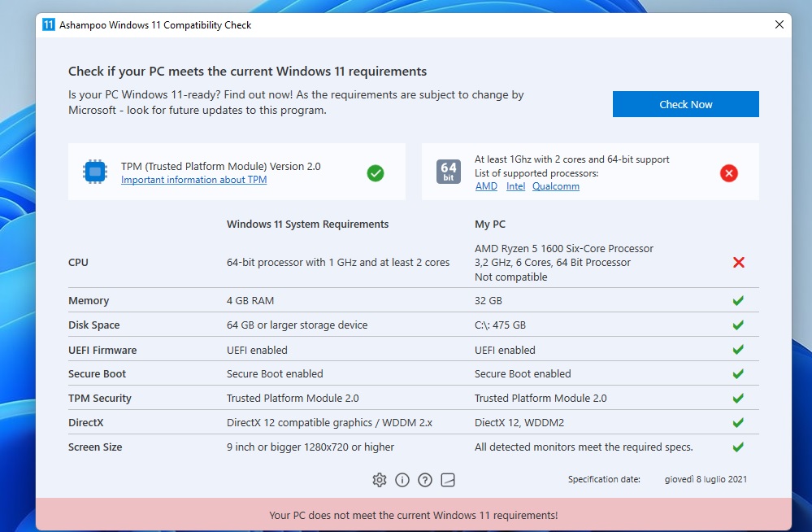Click the green check in Secure Boot row
Image resolution: width=812 pixels, height=532 pixels.
click(739, 374)
